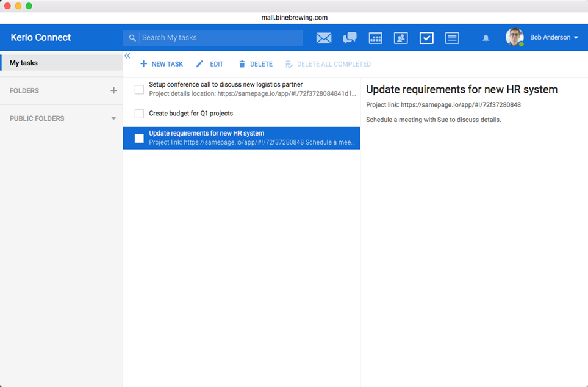Add a new folder with plus icon
Viewport: 588px width, 387px height.
click(x=113, y=90)
